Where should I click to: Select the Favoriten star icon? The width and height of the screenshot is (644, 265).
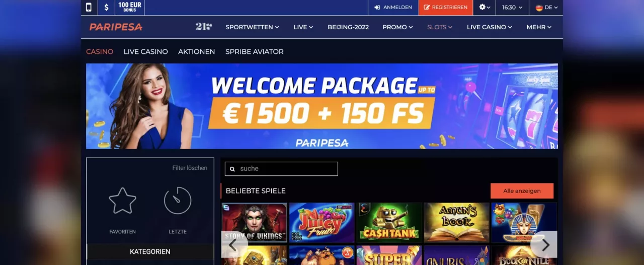[122, 201]
